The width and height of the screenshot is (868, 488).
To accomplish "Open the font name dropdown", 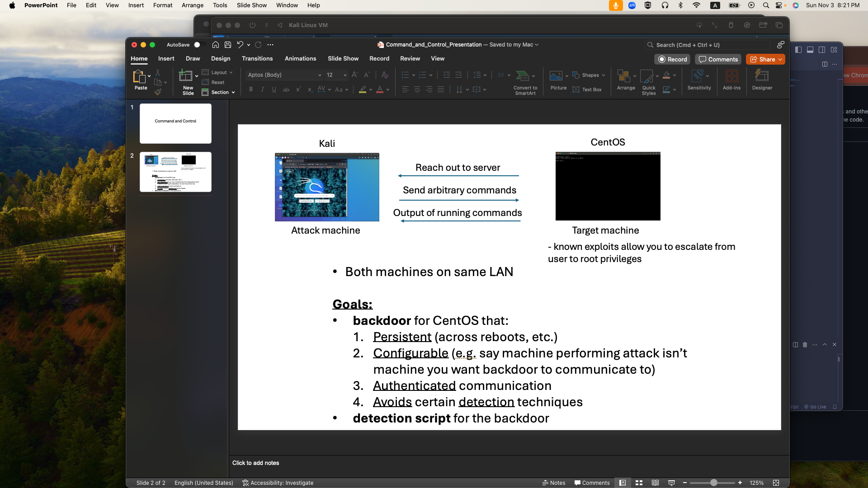I will click(x=320, y=75).
